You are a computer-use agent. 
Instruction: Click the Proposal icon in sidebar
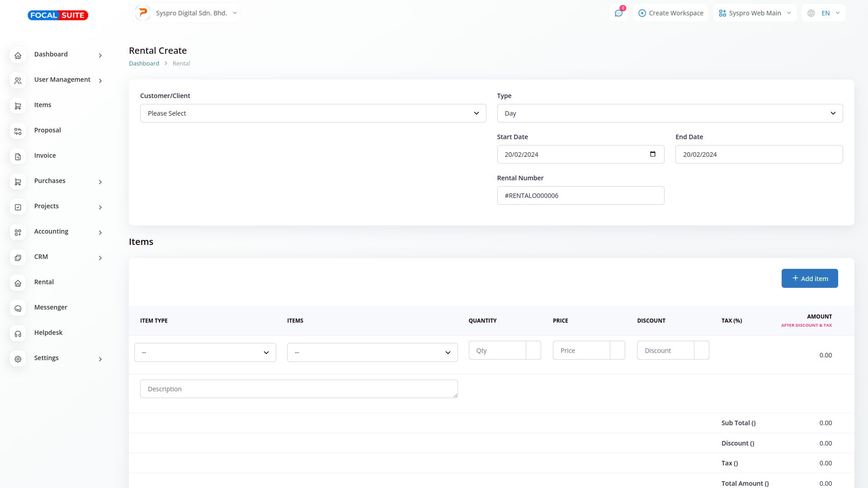click(x=18, y=131)
